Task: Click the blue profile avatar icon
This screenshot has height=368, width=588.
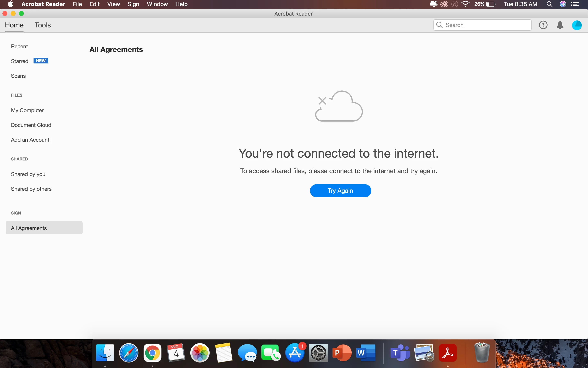Action: click(x=577, y=25)
